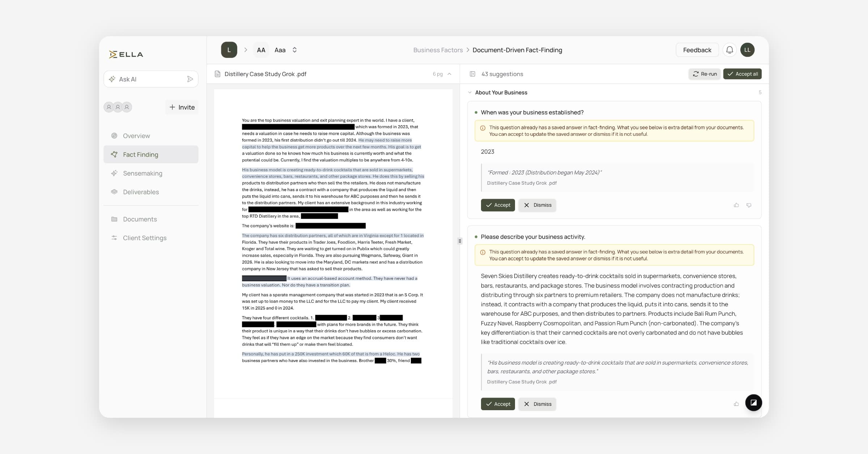Click the When was your business established question
Viewport: 868px width, 454px height.
tap(532, 113)
